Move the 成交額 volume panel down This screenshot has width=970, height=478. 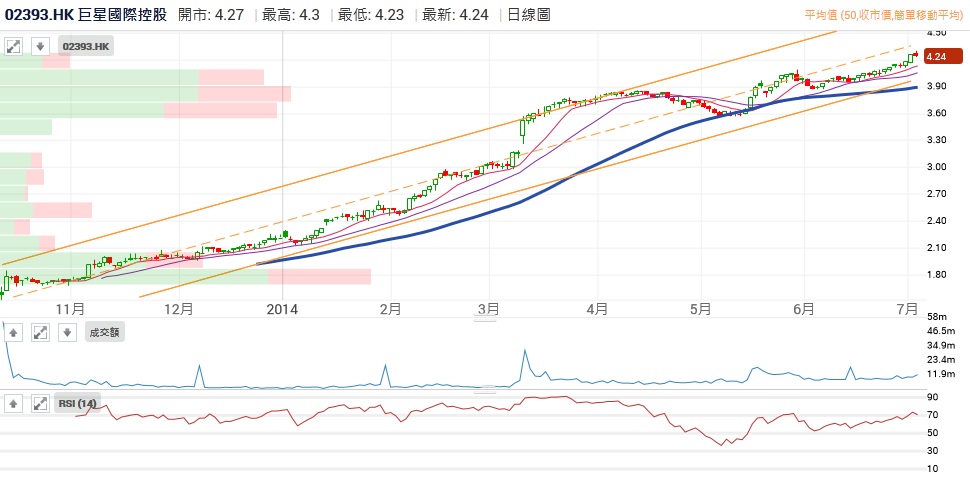tap(65, 332)
